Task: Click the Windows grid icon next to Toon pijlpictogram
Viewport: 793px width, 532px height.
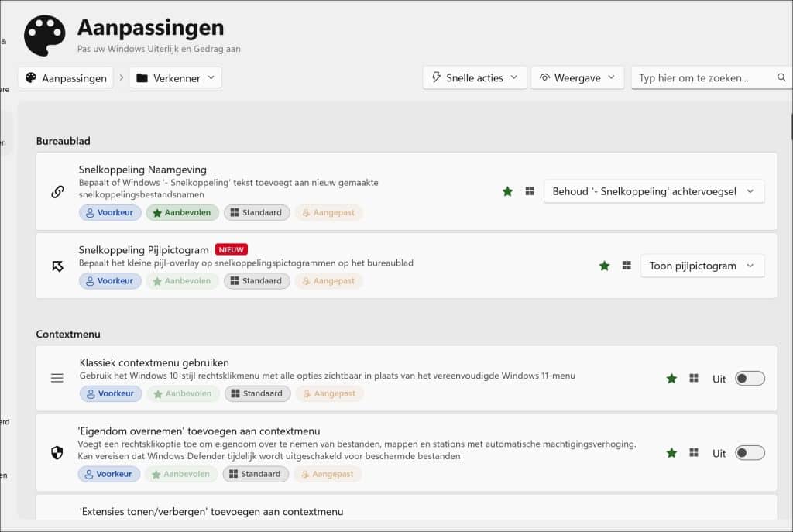Action: coord(627,266)
